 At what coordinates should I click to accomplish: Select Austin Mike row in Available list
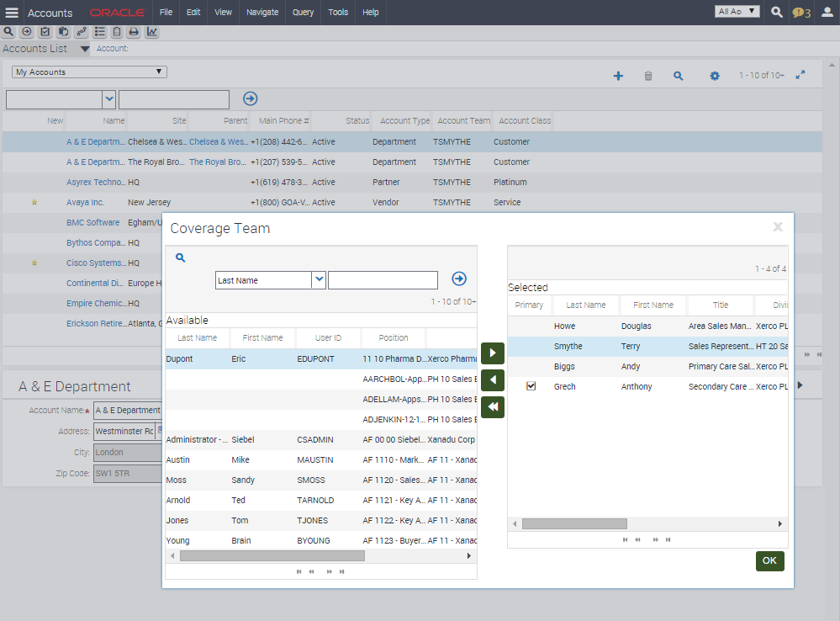pos(321,459)
